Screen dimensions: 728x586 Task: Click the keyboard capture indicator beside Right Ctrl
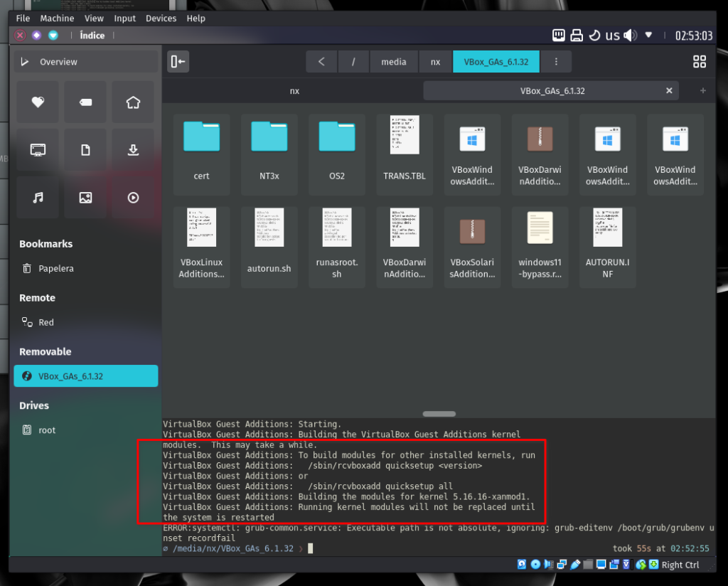(x=654, y=564)
